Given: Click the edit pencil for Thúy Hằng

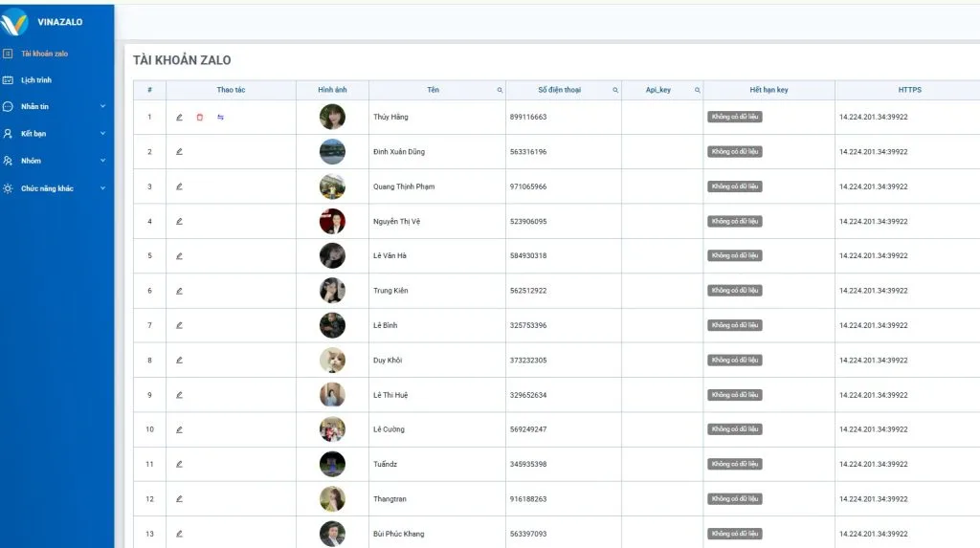Looking at the screenshot, I should pos(179,118).
